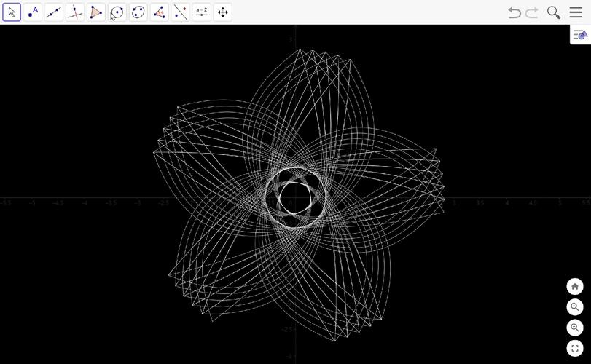The height and width of the screenshot is (364, 591).
Task: Pick the Reflect about Line tool
Action: click(181, 12)
